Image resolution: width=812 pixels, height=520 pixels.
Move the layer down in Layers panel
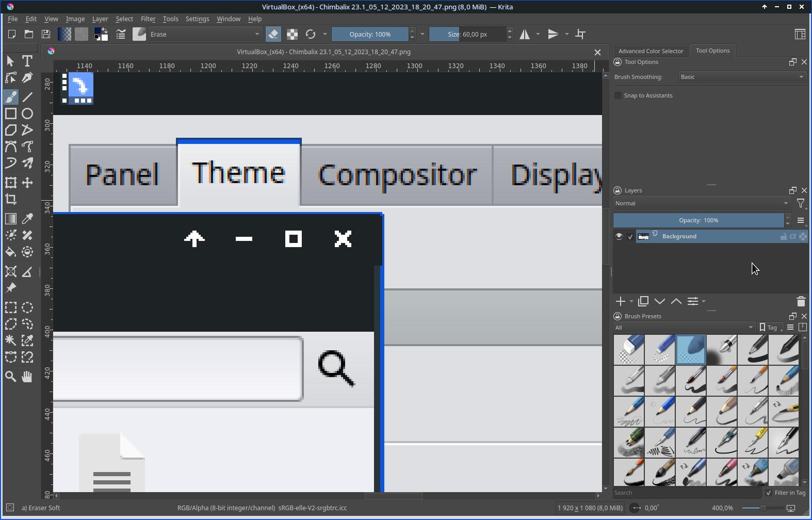pyautogui.click(x=660, y=301)
